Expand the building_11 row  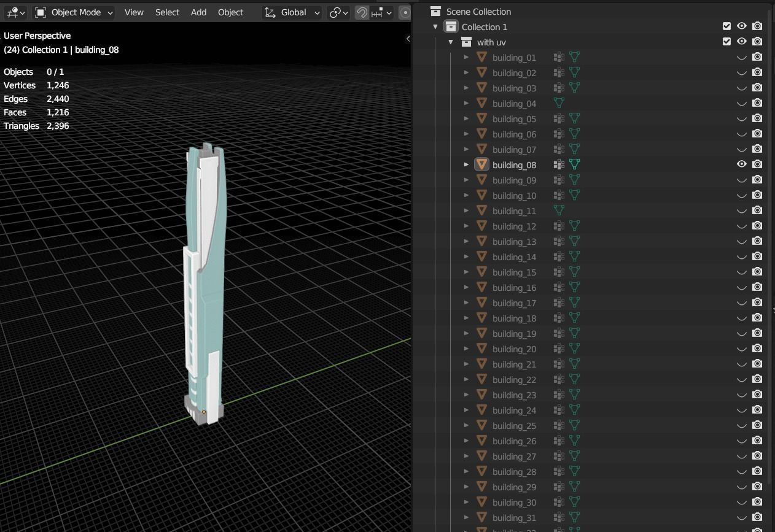[x=466, y=210]
